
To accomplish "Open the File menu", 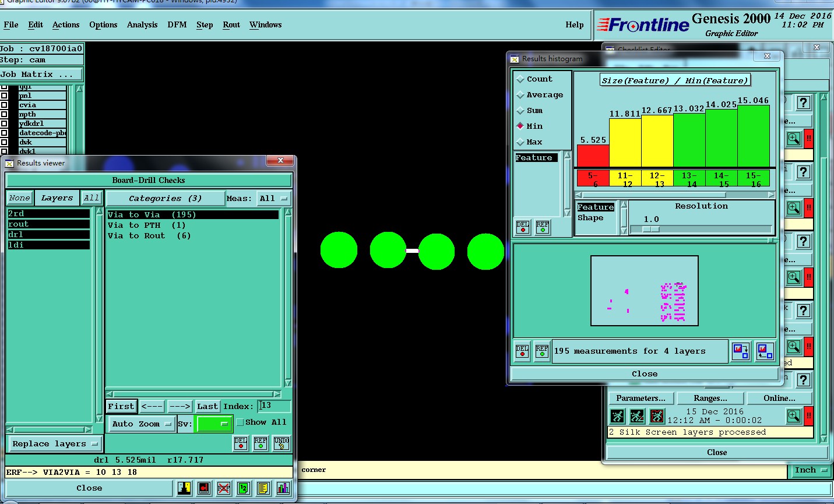I will pyautogui.click(x=11, y=25).
